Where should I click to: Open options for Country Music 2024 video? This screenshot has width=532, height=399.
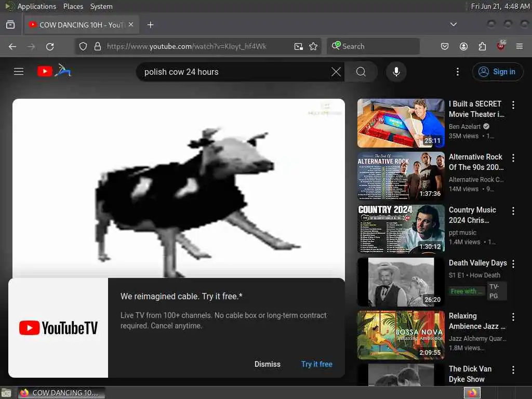click(513, 211)
